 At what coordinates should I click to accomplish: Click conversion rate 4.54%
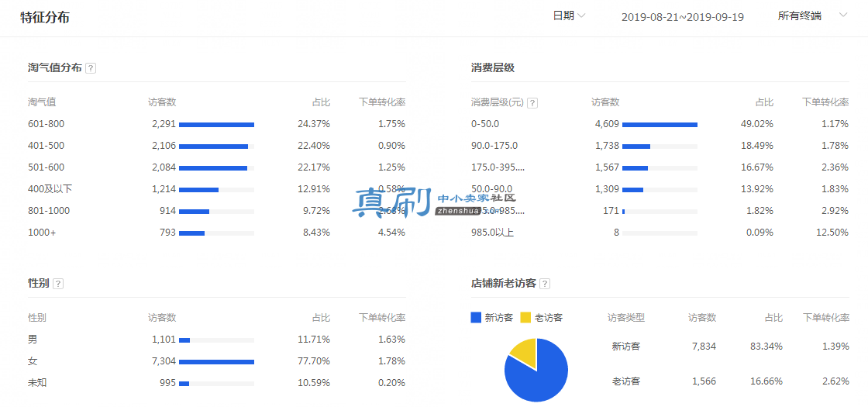(392, 233)
